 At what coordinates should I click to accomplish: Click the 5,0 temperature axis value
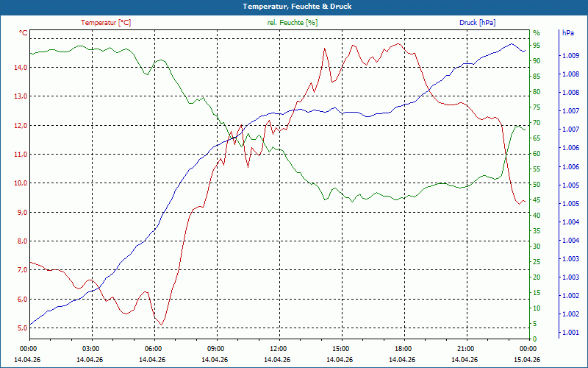(x=22, y=328)
